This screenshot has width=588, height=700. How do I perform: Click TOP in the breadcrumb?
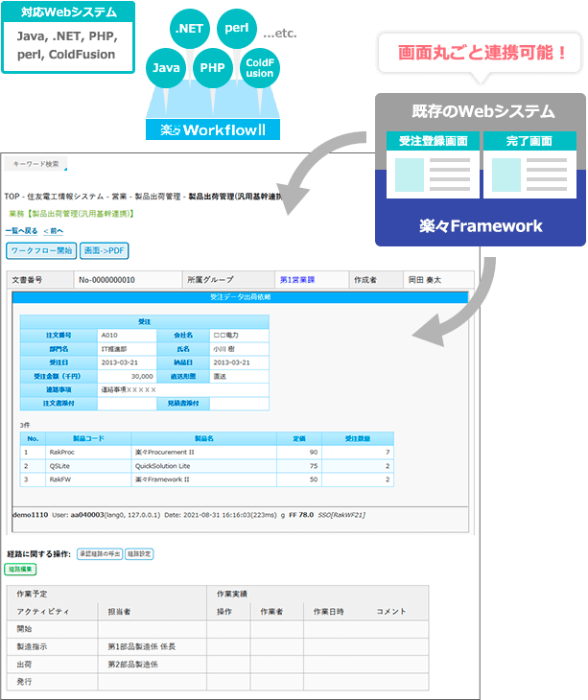pyautogui.click(x=12, y=197)
